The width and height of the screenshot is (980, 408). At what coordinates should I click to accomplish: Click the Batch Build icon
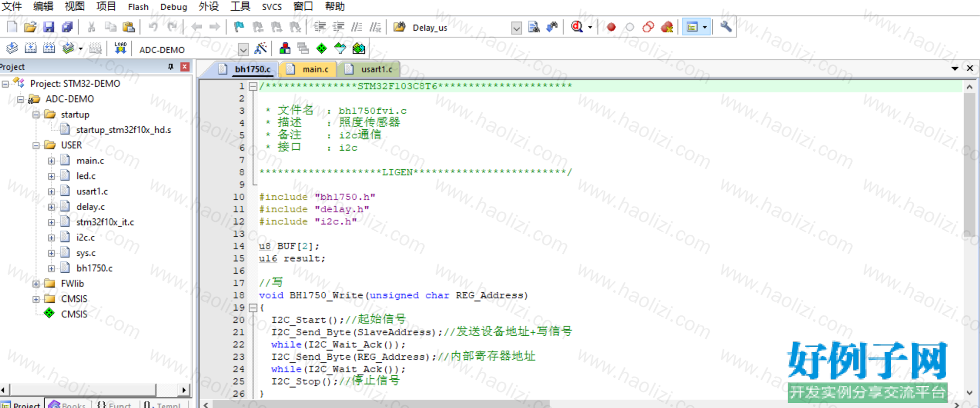68,49
